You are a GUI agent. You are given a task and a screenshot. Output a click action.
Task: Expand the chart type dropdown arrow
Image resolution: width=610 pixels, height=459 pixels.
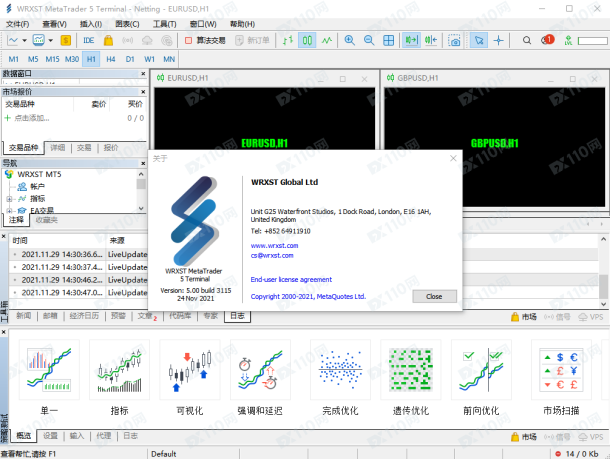click(24, 40)
